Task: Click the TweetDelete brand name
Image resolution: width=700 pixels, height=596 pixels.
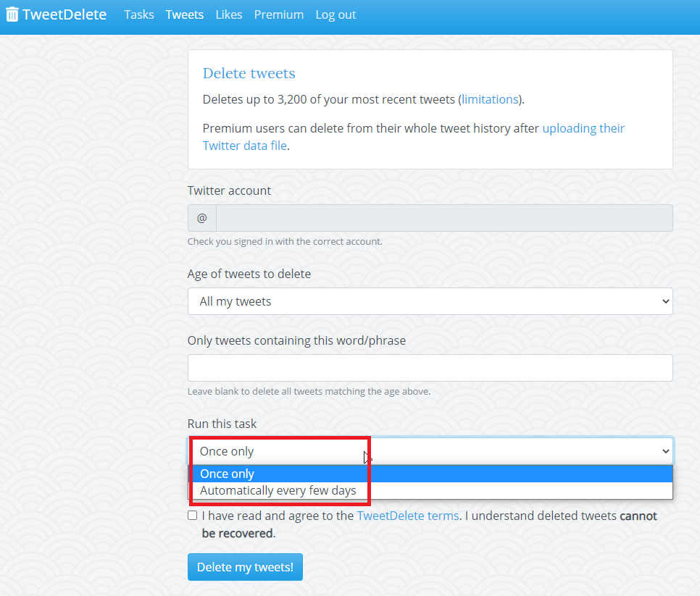Action: pyautogui.click(x=64, y=14)
